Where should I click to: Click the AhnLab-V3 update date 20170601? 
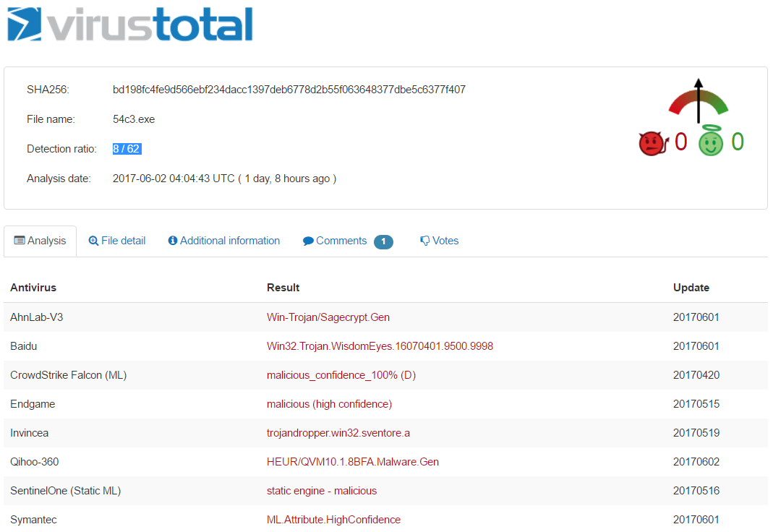pos(696,317)
